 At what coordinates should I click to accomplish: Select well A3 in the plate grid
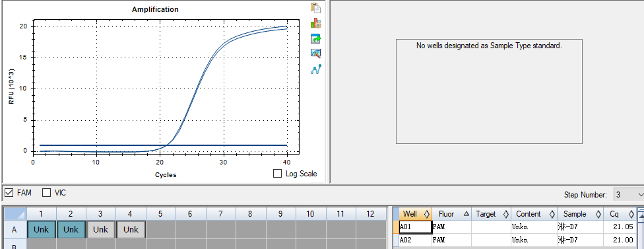(100, 230)
